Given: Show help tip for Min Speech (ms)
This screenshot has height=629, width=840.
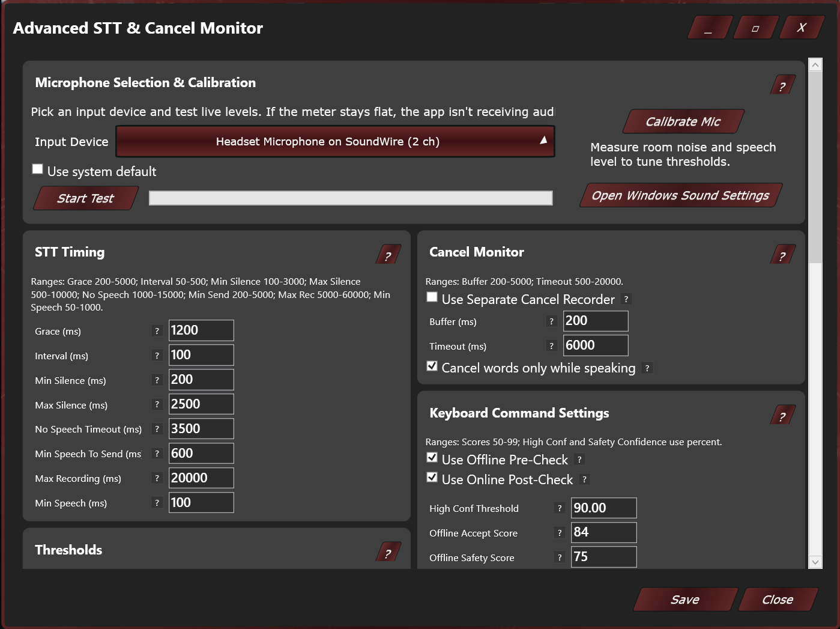Looking at the screenshot, I should point(157,503).
